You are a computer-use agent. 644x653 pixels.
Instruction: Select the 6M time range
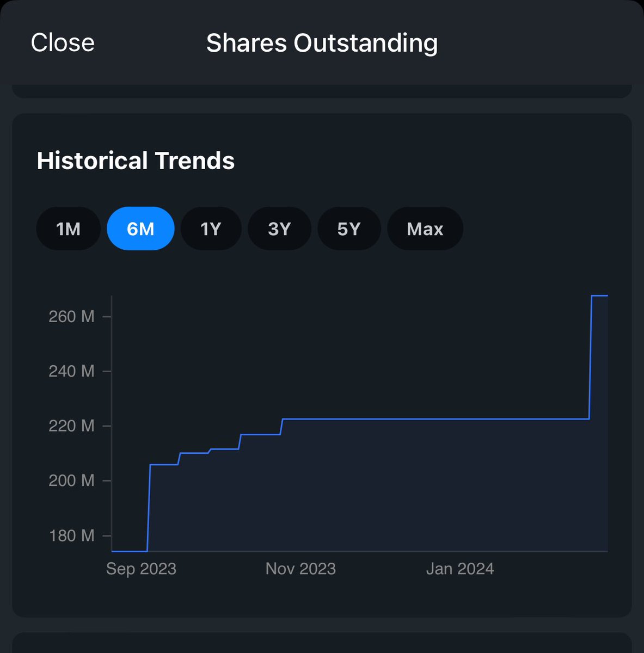140,229
